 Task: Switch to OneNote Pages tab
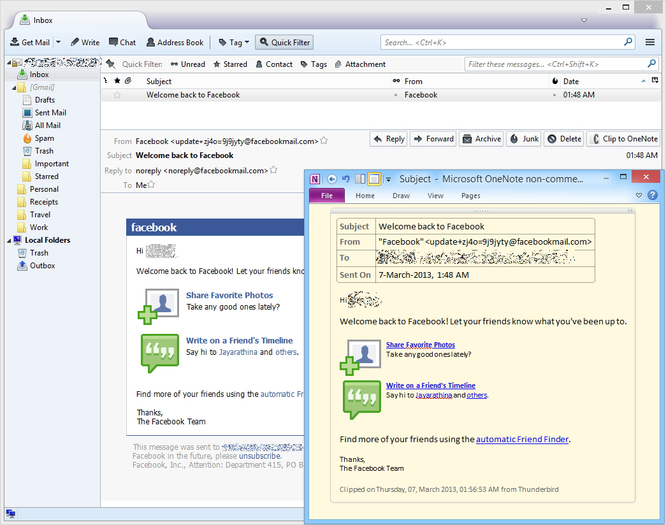click(471, 196)
